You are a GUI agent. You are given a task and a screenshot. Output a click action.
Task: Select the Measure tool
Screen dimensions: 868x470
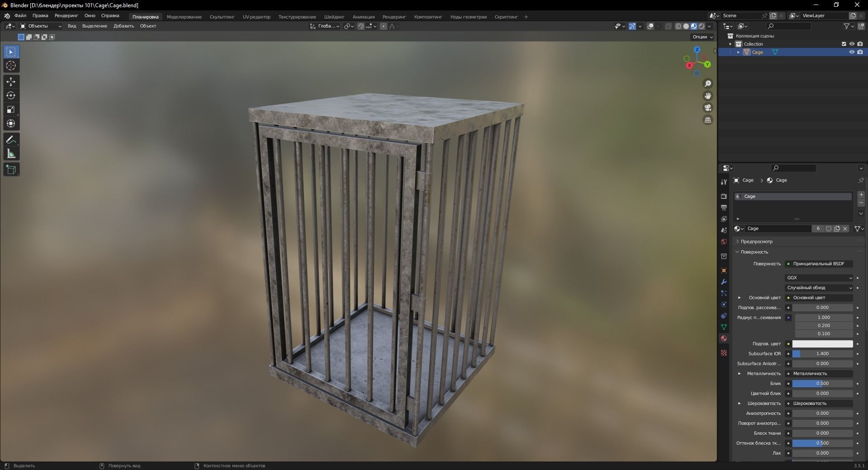pyautogui.click(x=11, y=154)
